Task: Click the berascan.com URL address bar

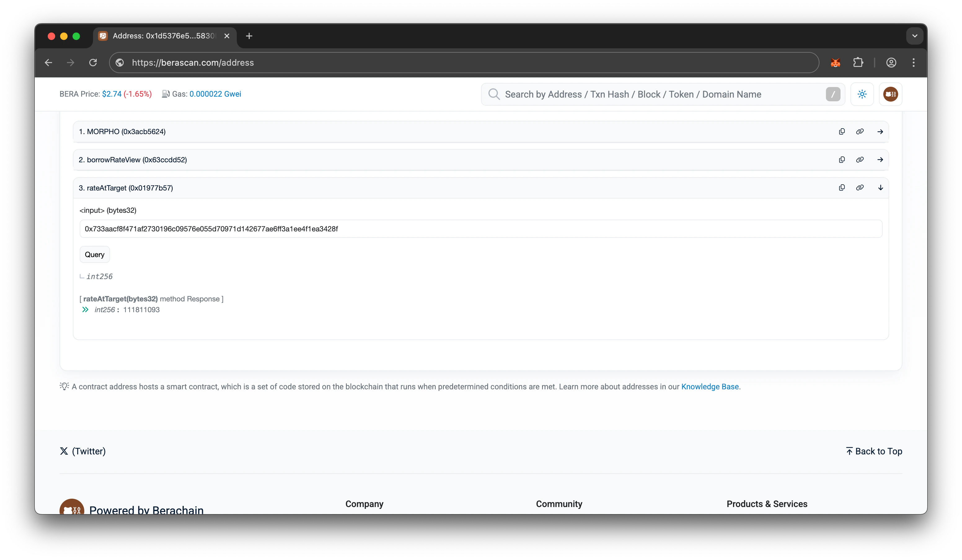Action: click(464, 63)
